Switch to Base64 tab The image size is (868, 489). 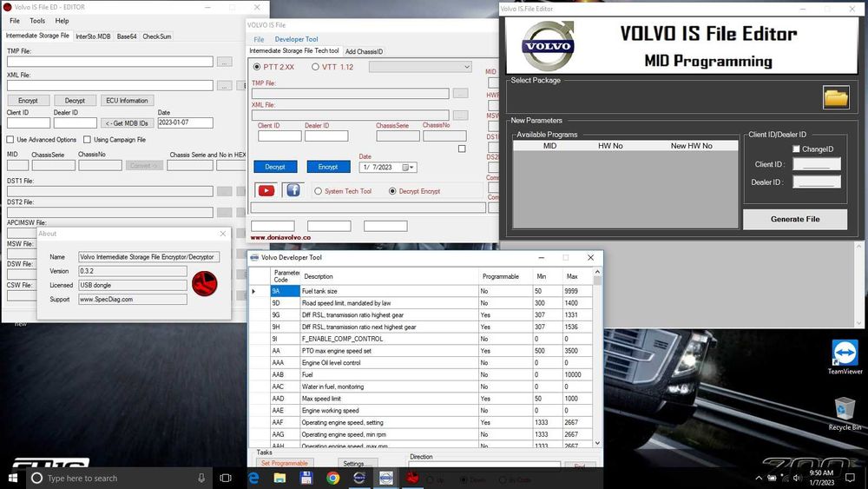pyautogui.click(x=127, y=36)
